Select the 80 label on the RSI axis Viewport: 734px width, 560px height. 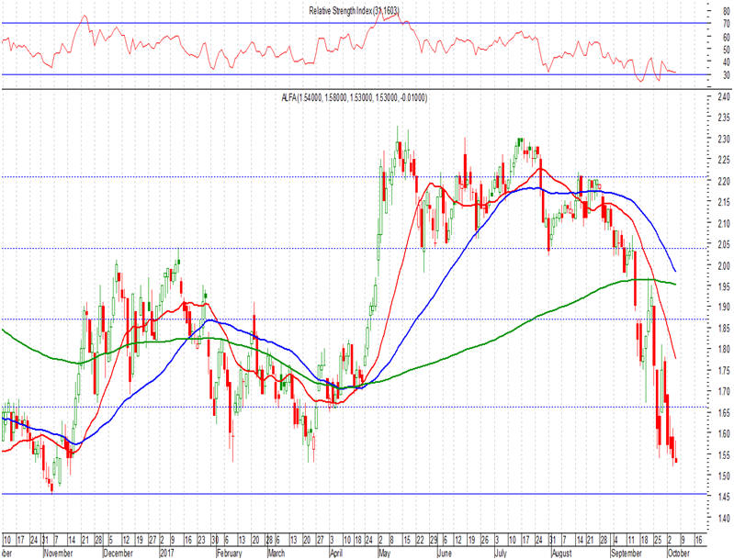(726, 12)
